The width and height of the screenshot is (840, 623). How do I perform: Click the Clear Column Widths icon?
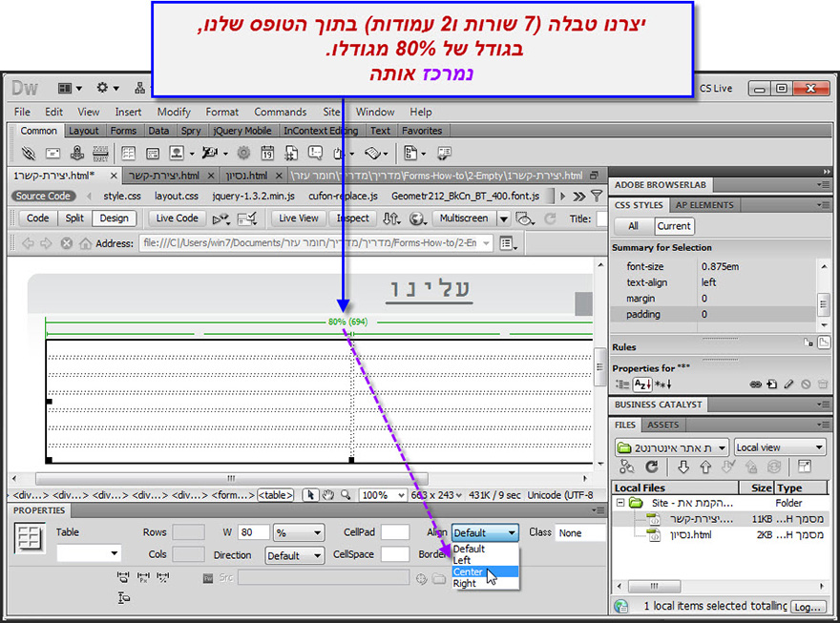tap(123, 577)
